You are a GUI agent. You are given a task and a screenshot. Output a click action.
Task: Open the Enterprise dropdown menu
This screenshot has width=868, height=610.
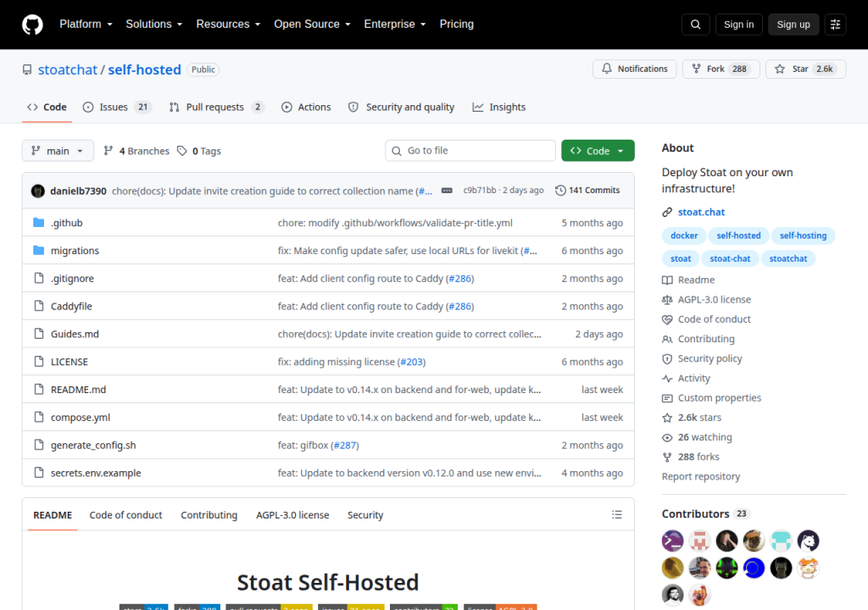(x=395, y=25)
